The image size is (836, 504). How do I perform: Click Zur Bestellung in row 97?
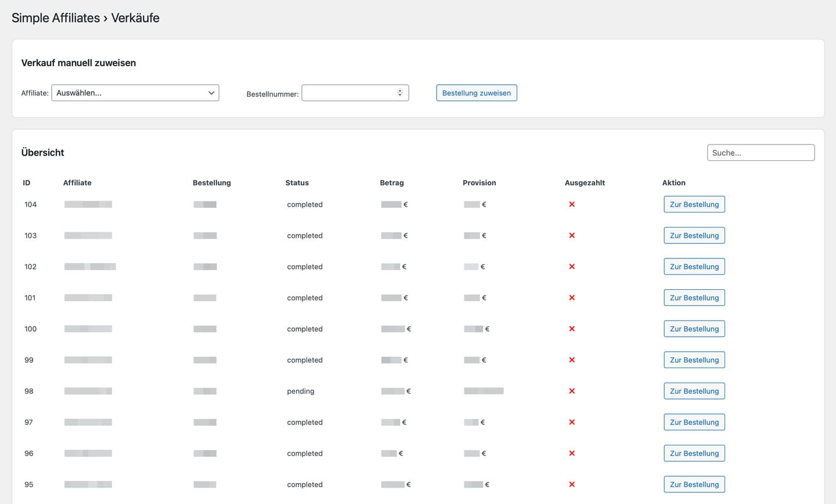(x=694, y=422)
